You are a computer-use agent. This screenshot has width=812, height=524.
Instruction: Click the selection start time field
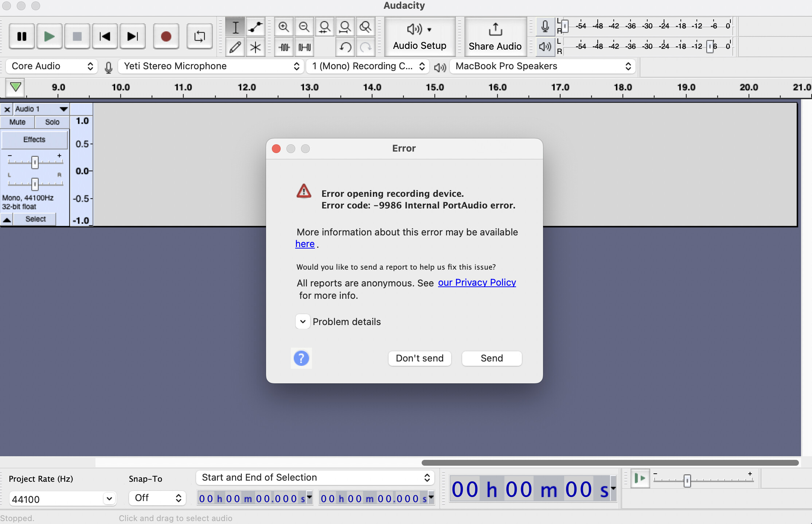[x=255, y=498]
